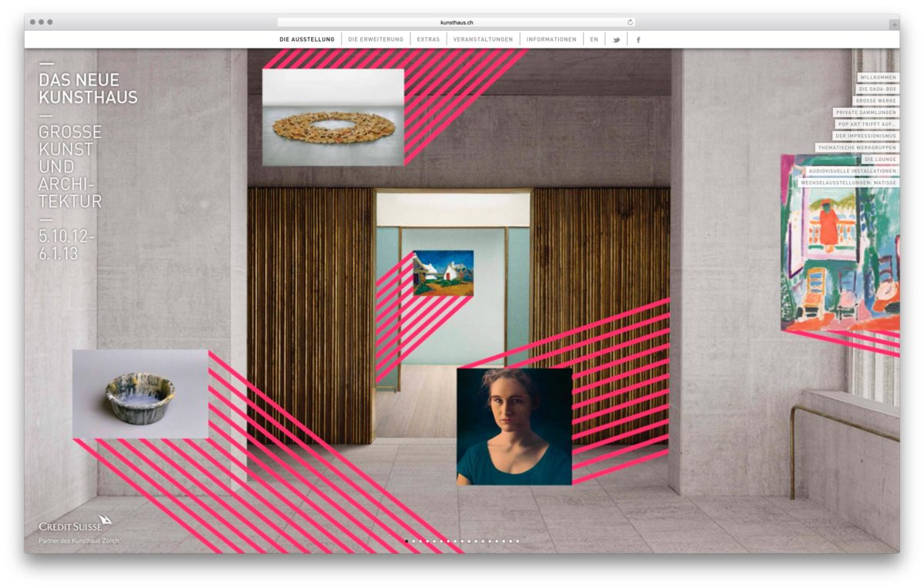Click the Credit Suisse logo
924x588 pixels.
coord(75,525)
